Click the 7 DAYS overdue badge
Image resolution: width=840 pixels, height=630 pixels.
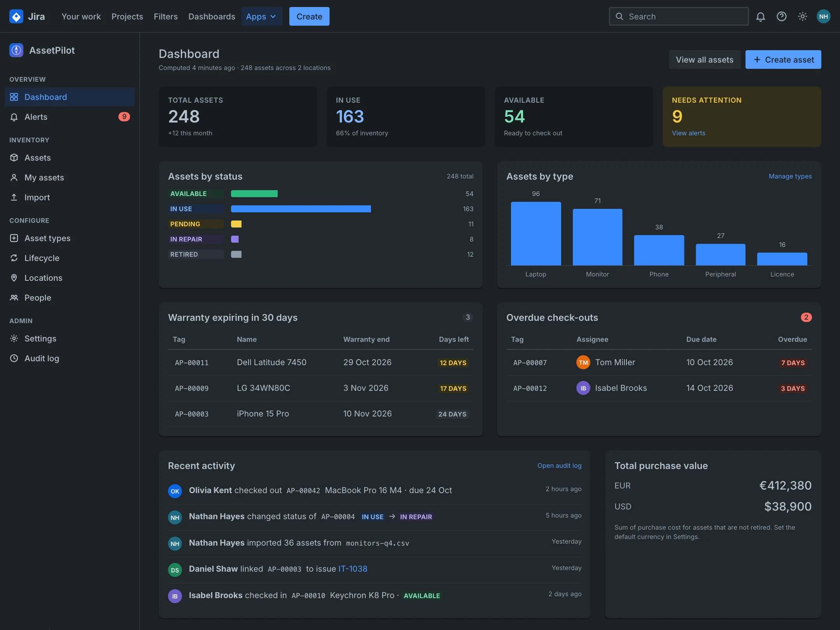793,362
